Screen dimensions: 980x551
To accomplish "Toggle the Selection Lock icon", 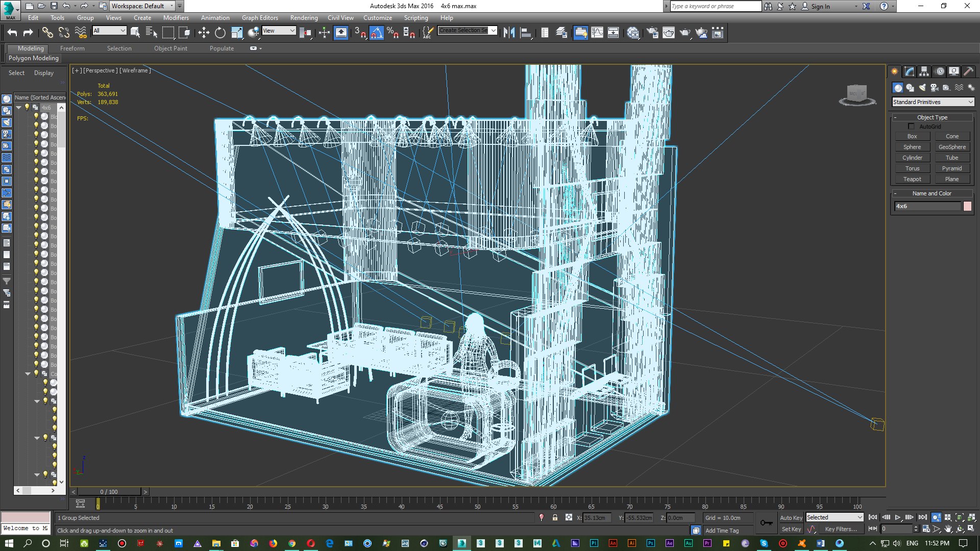I will pos(555,517).
